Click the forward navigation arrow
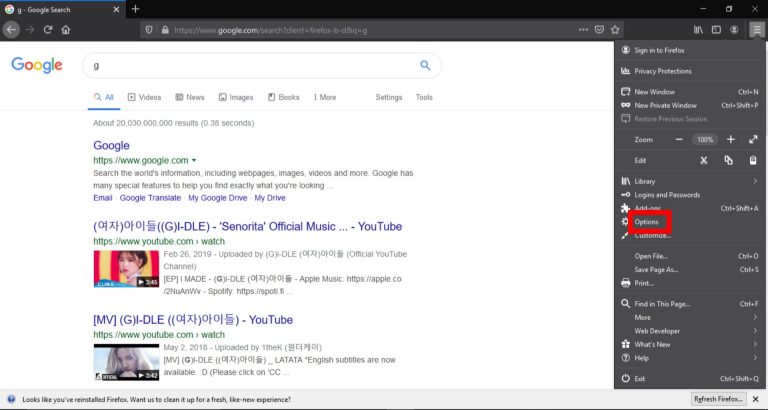 [30, 30]
